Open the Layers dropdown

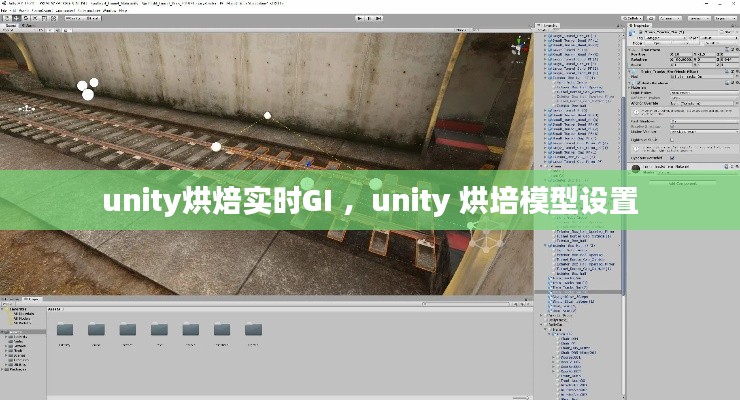[x=699, y=18]
